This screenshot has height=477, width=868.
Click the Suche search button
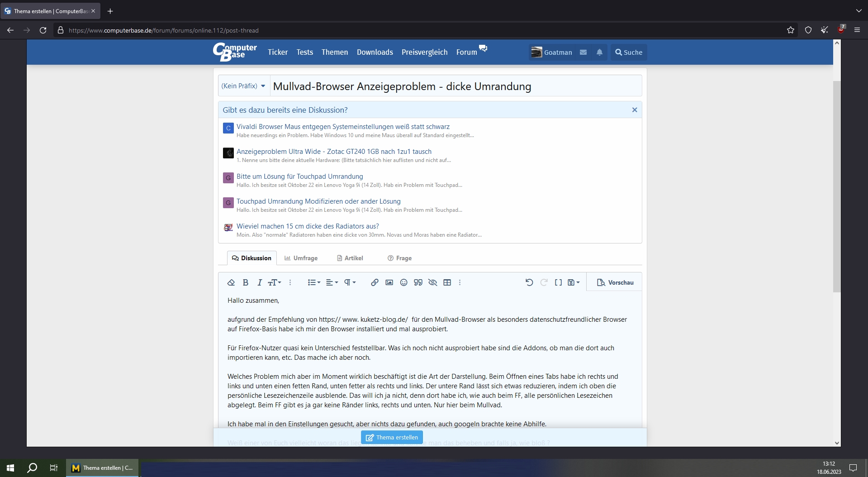tap(629, 52)
